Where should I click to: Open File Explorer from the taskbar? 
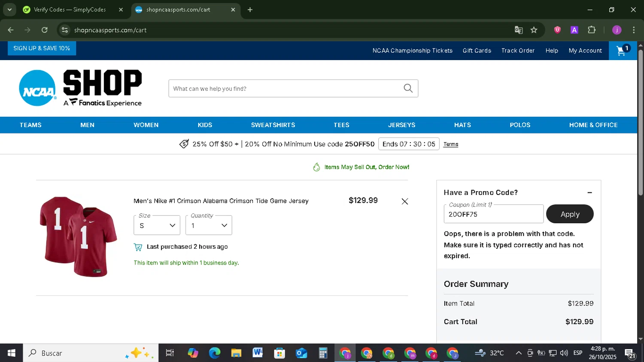pos(236,353)
